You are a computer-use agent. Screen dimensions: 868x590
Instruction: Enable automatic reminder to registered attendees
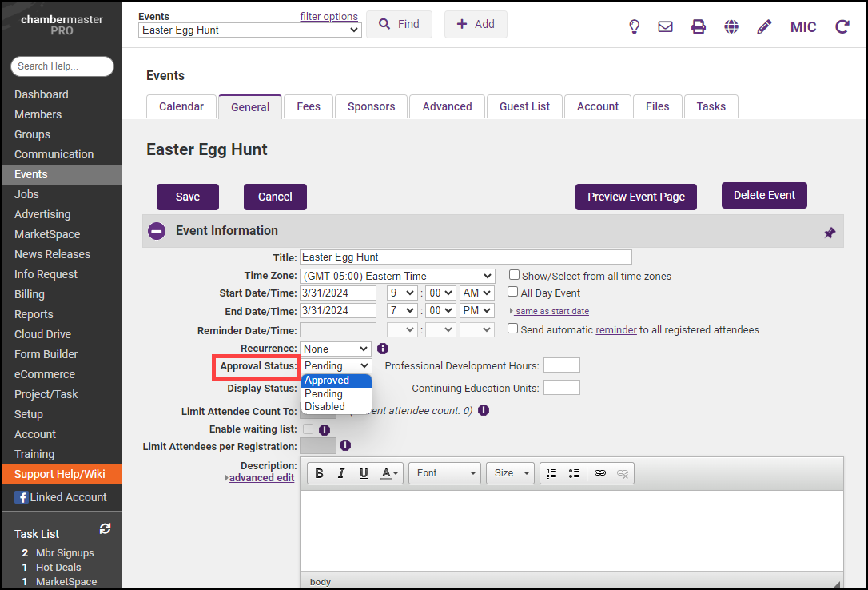click(514, 329)
